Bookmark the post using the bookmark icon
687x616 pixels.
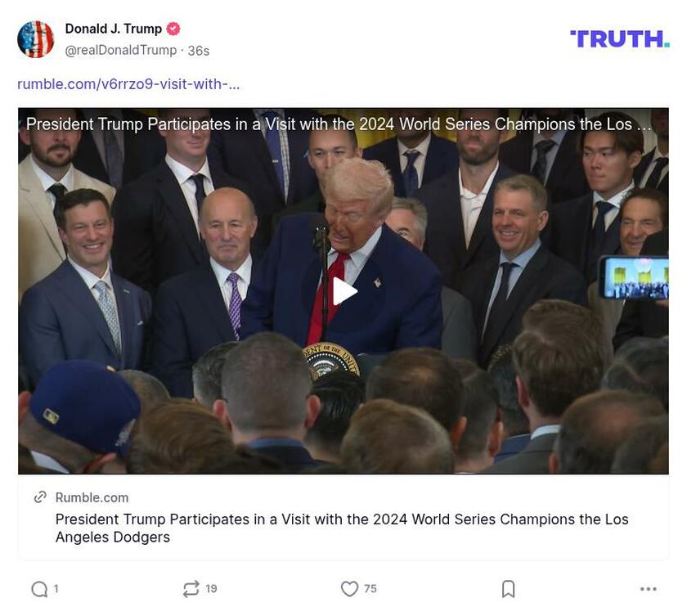(x=508, y=588)
